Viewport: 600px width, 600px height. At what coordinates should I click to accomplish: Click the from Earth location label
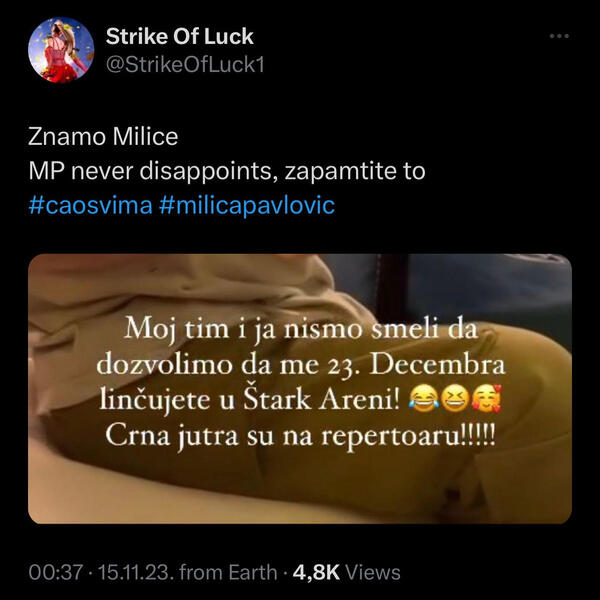pos(228,572)
